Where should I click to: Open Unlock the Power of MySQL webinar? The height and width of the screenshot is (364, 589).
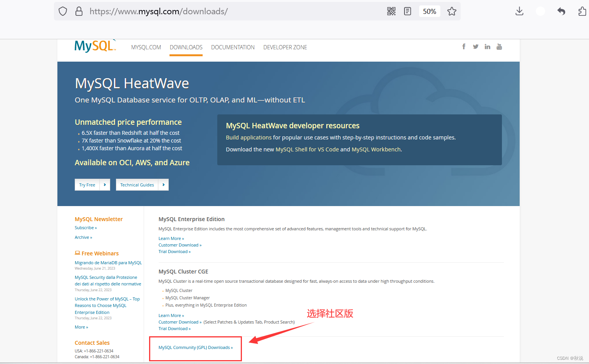click(x=107, y=305)
